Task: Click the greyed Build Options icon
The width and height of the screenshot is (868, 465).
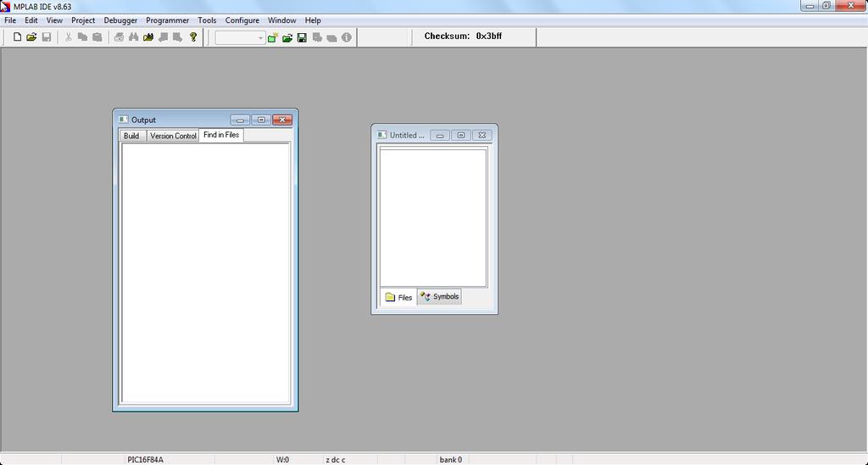Action: coord(317,37)
